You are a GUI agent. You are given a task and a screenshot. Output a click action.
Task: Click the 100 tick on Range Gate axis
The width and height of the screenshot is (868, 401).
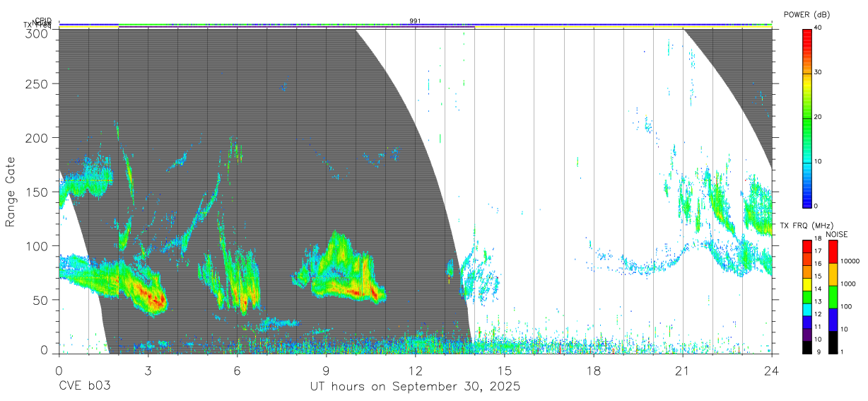[38, 245]
